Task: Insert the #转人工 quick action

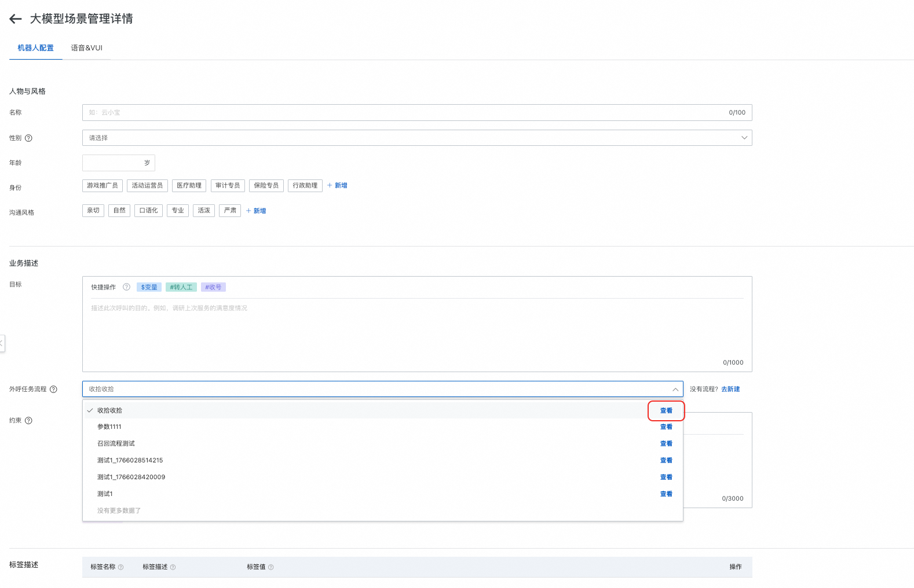Action: [x=181, y=287]
